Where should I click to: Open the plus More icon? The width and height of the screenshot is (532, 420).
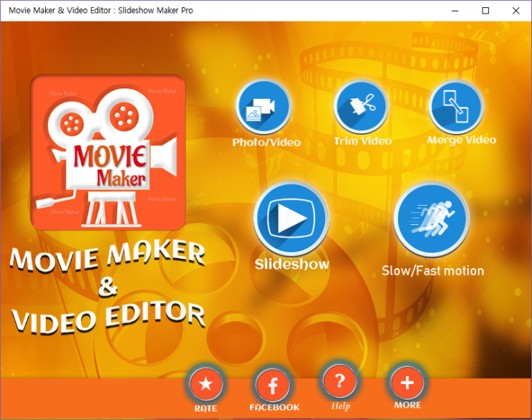(x=407, y=383)
